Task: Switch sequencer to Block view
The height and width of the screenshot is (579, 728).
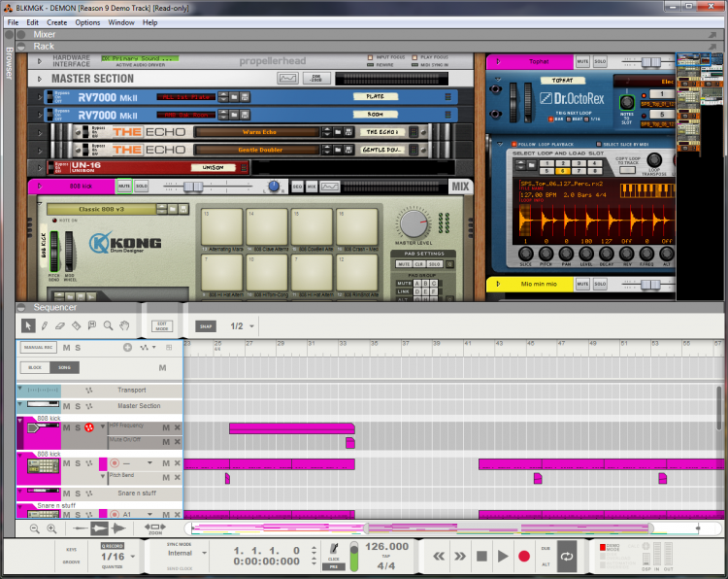Action: pos(35,367)
